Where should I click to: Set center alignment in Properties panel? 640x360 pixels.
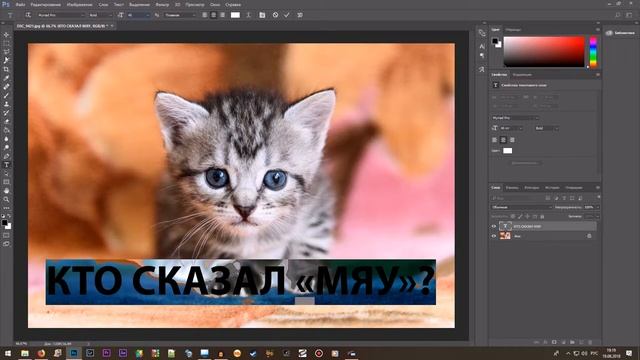point(503,140)
